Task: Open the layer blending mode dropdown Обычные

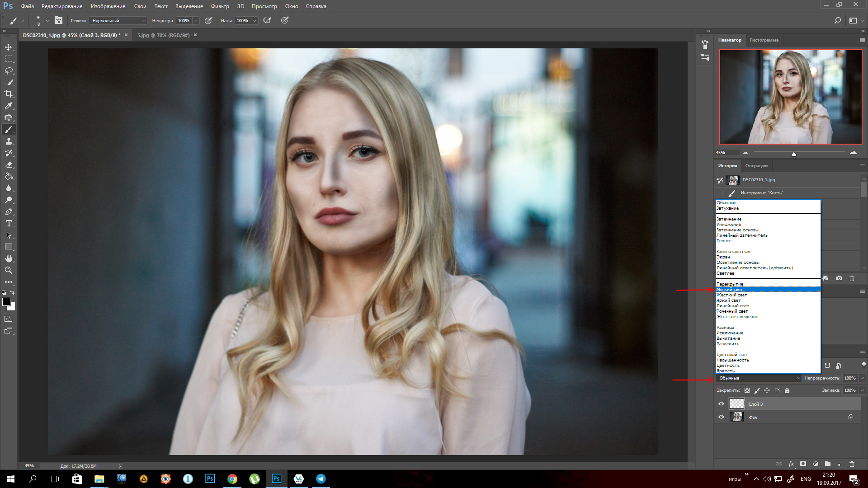Action: click(x=758, y=378)
